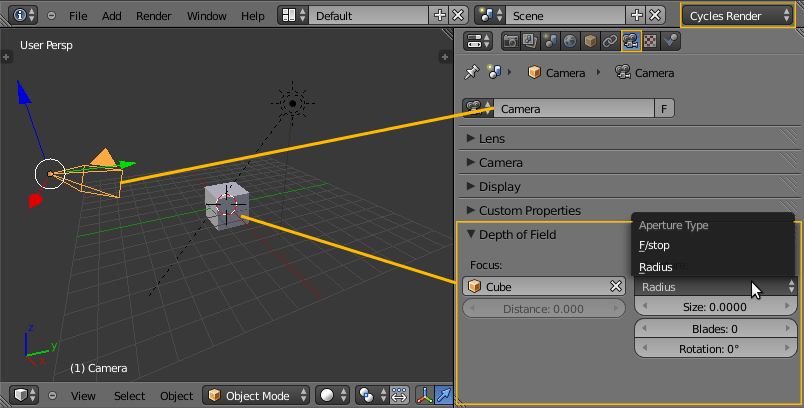Image resolution: width=804 pixels, height=408 pixels.
Task: Toggle manipulate center points
Action: (399, 395)
